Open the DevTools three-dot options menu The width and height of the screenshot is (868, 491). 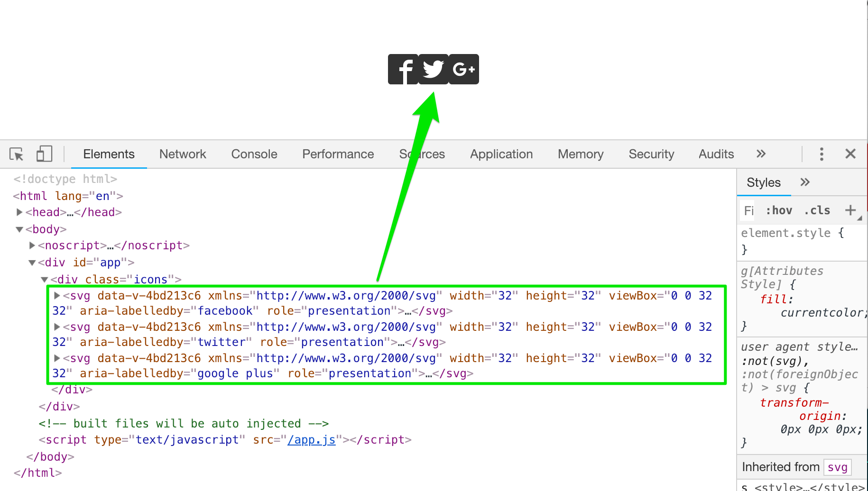pyautogui.click(x=822, y=154)
